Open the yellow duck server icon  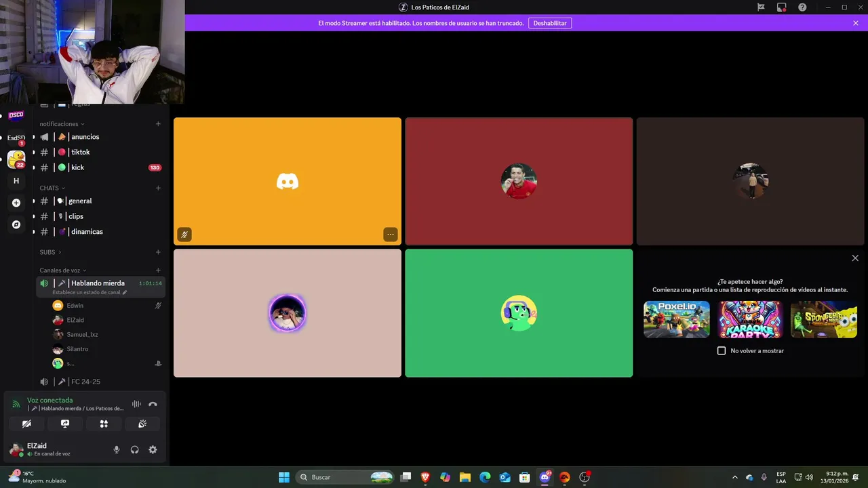pos(16,159)
